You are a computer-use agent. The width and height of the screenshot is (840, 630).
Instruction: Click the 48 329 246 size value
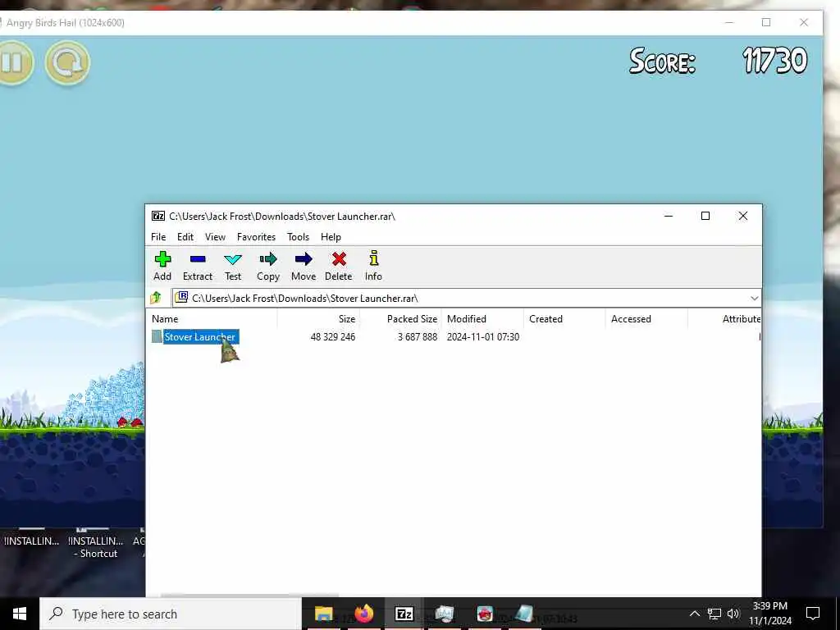click(333, 337)
